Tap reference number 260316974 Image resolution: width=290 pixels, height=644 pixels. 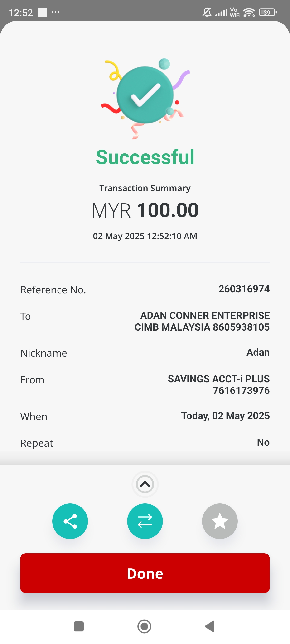click(244, 289)
